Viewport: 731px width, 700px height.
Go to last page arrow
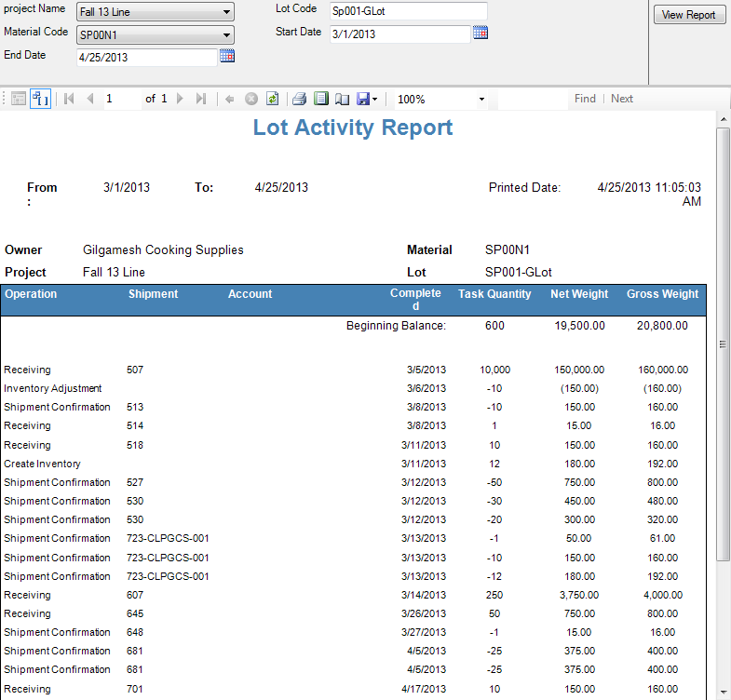pyautogui.click(x=201, y=99)
